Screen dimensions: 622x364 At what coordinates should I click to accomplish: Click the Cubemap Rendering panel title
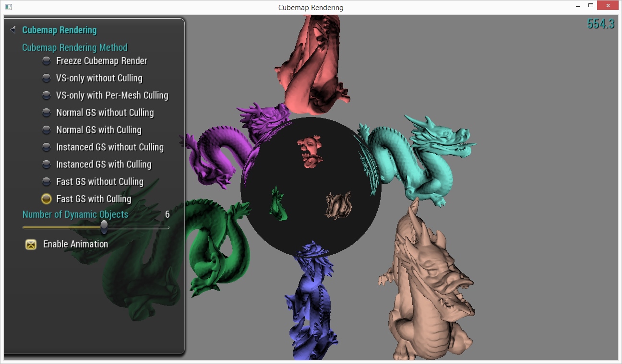(x=60, y=30)
